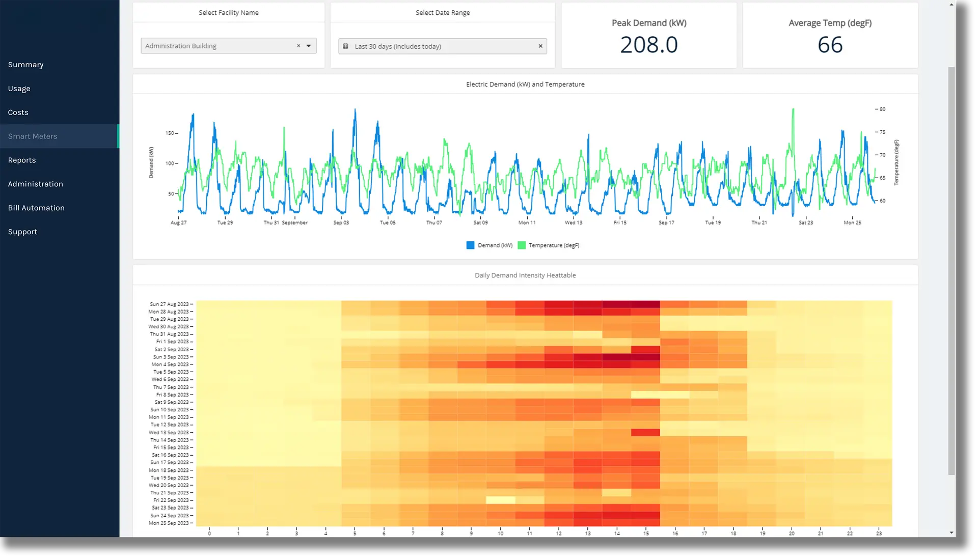Clear the Last 30 days date range
978x560 pixels.
[x=540, y=46]
